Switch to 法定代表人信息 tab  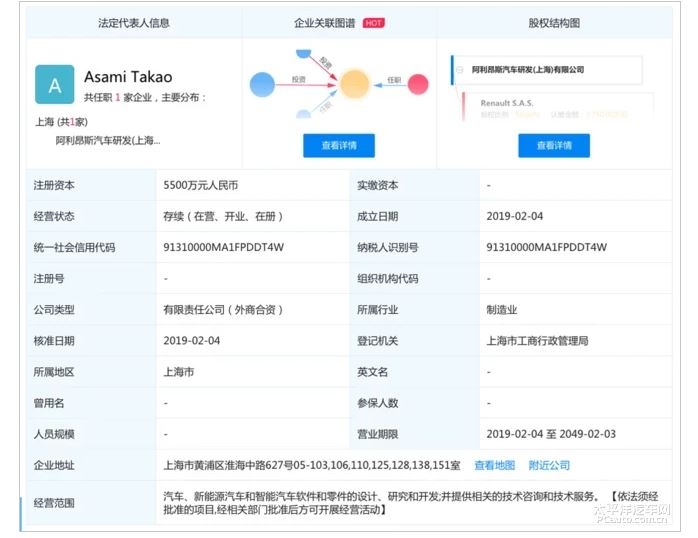coord(133,23)
